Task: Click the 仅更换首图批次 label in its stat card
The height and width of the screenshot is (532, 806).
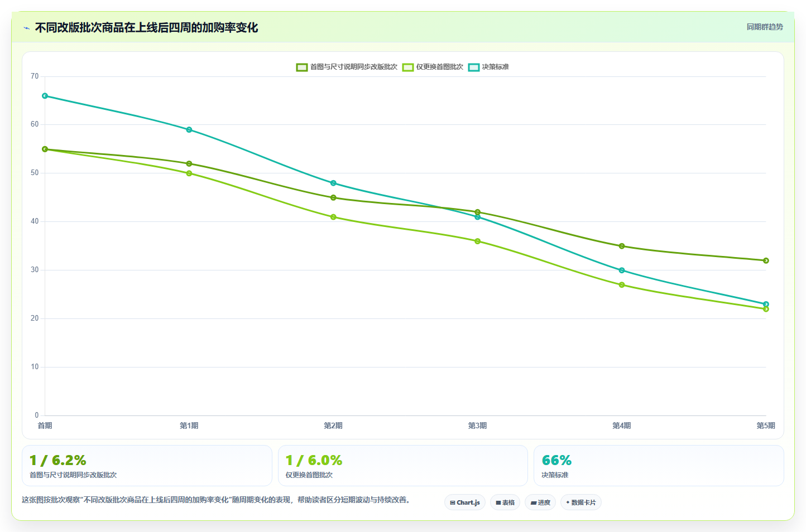Action: pyautogui.click(x=309, y=475)
